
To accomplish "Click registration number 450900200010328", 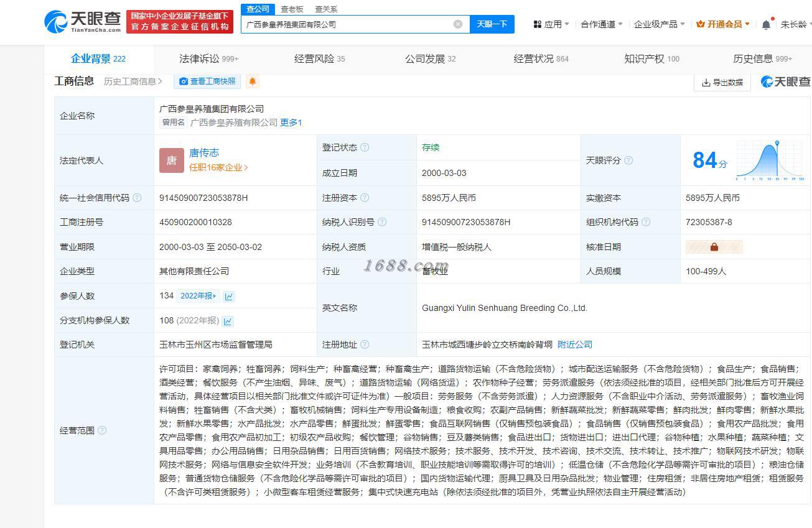I will [x=195, y=222].
